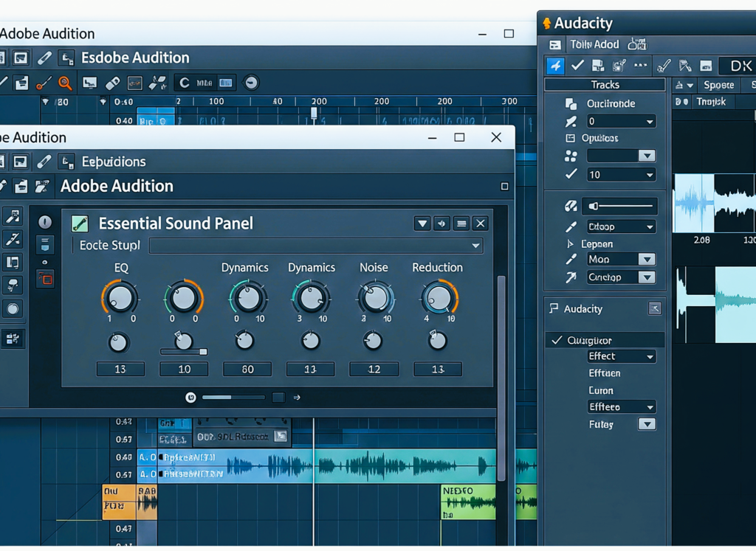The height and width of the screenshot is (551, 756).
Task: Click the flag icon beside Audacity panel heading
Action: [554, 308]
